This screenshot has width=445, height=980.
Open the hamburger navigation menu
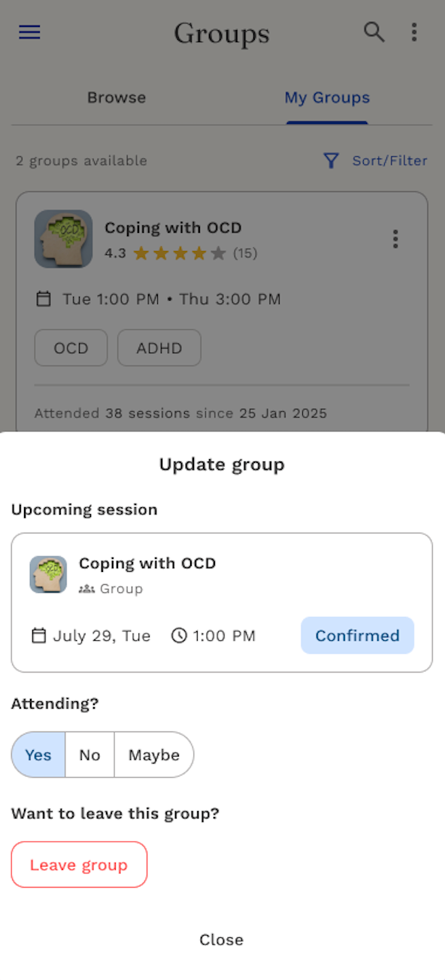coord(29,32)
